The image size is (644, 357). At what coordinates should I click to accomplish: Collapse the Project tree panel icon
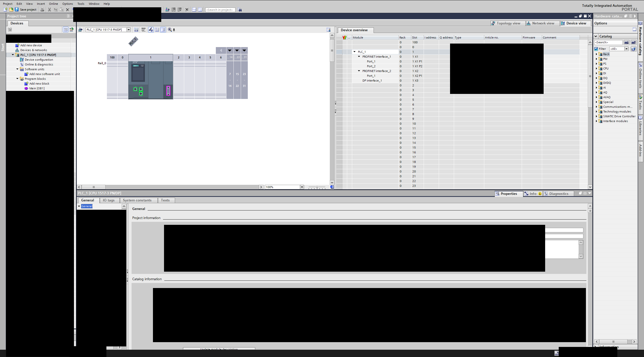pyautogui.click(x=68, y=16)
